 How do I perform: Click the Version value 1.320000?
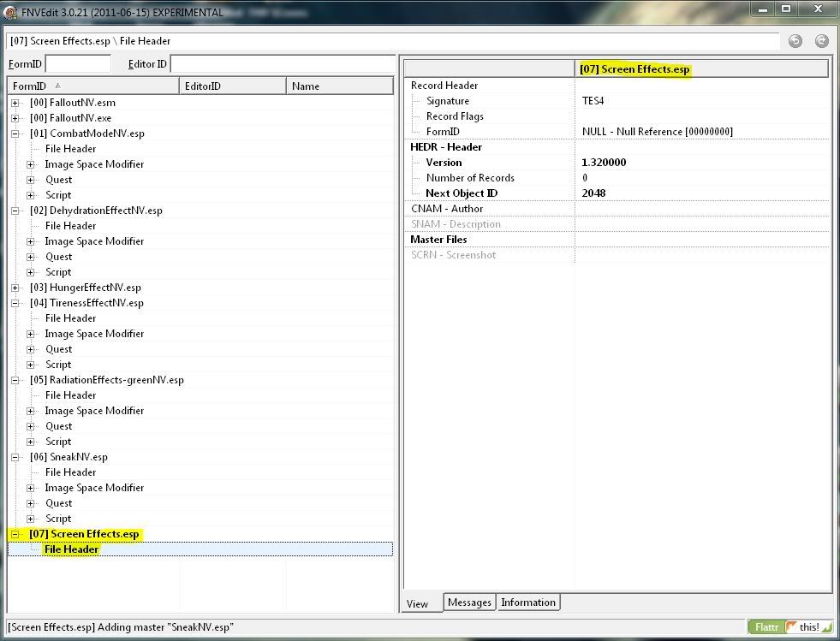tap(604, 163)
